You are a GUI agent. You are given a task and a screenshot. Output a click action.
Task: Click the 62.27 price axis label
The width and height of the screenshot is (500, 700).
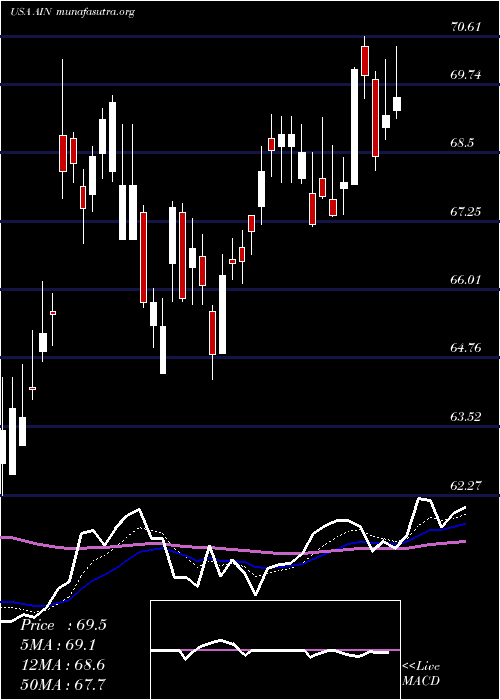[x=466, y=485]
